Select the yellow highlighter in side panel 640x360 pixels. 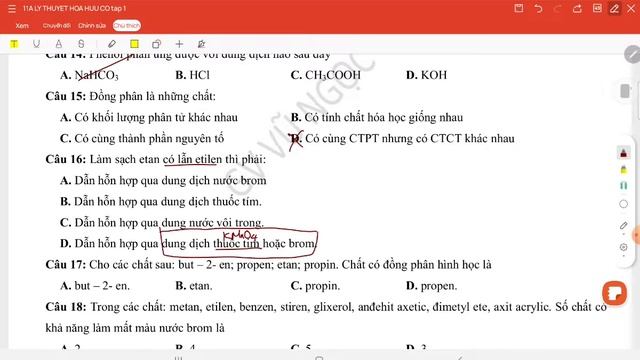coord(623,169)
